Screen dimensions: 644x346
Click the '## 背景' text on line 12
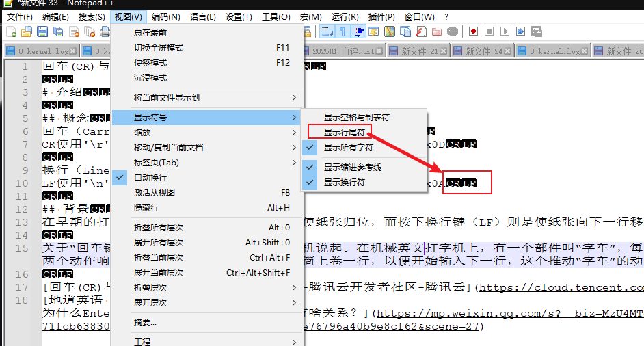click(66, 209)
